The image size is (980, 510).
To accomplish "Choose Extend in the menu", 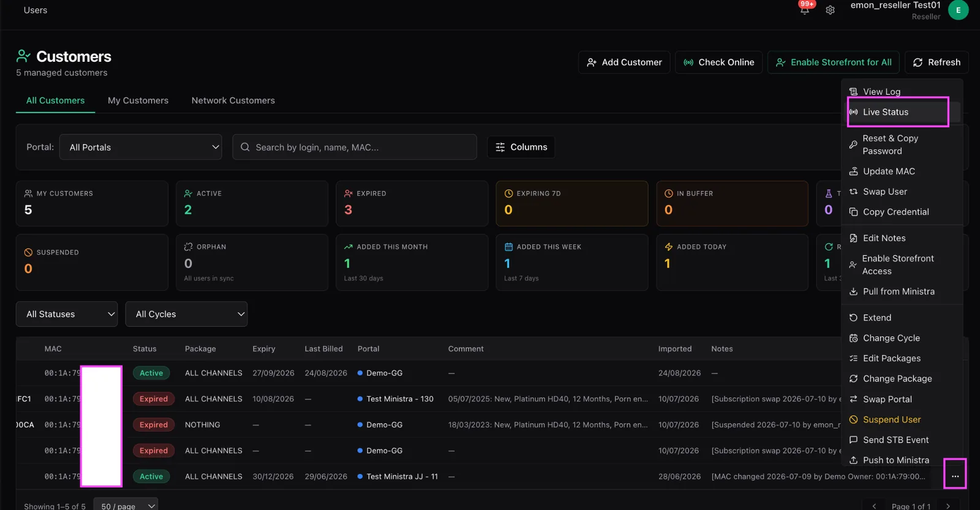I will tap(902, 318).
